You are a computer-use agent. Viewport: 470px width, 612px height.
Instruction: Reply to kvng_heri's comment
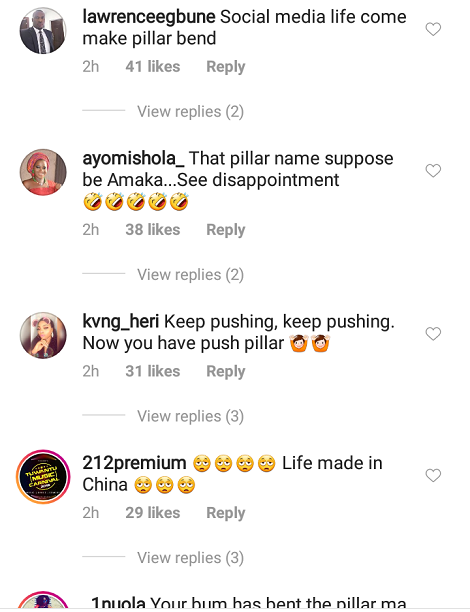coord(226,372)
